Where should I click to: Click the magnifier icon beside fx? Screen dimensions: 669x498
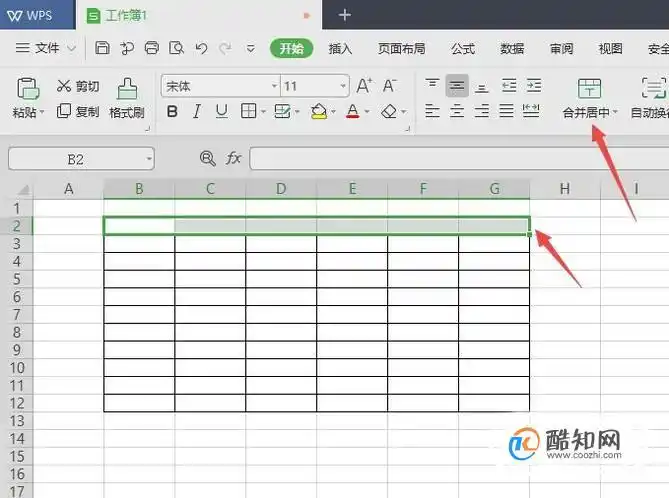point(208,158)
